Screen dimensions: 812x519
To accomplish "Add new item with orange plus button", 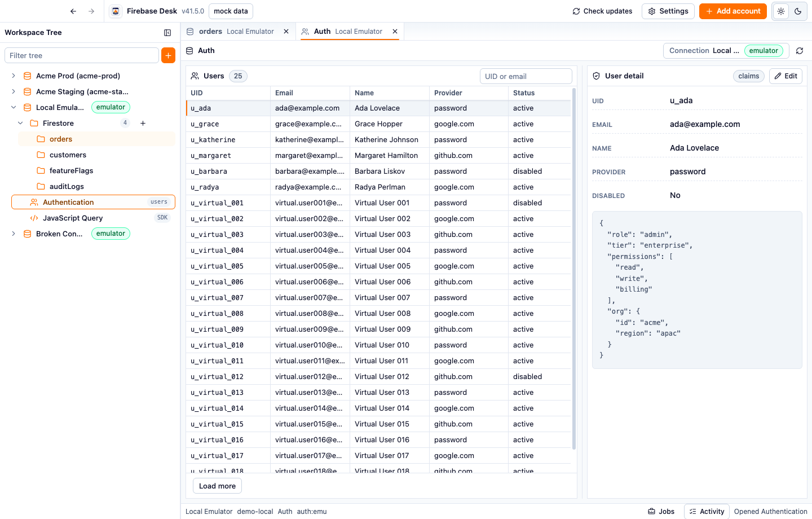I will [168, 55].
